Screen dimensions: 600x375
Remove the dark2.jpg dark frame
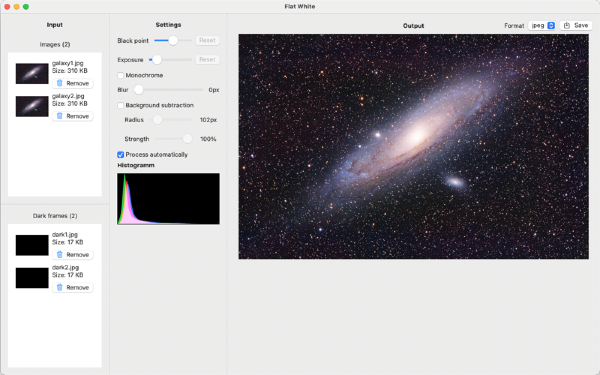(73, 287)
